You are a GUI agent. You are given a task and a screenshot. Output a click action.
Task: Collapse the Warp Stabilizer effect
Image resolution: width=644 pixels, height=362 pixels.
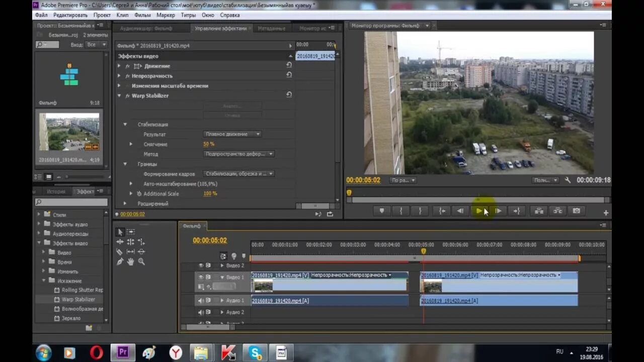coord(119,96)
